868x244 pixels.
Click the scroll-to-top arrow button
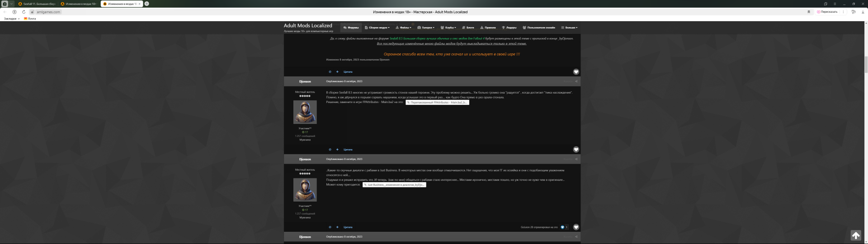click(855, 235)
